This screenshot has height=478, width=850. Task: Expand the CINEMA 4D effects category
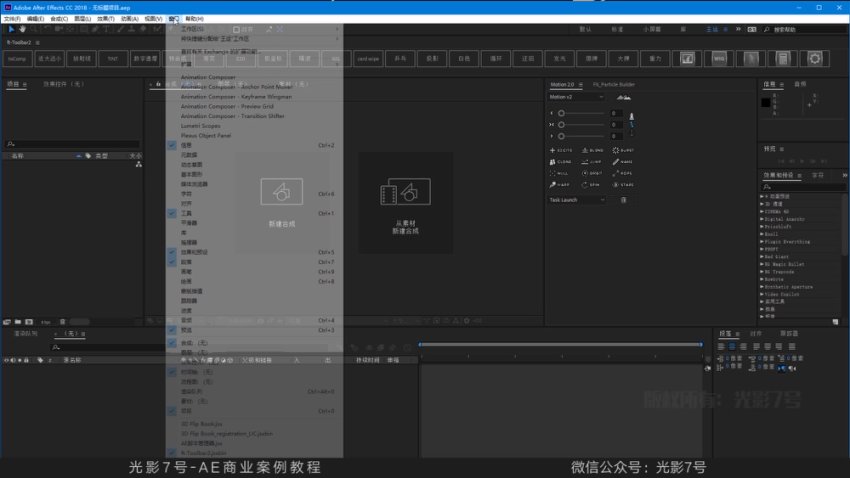(762, 211)
